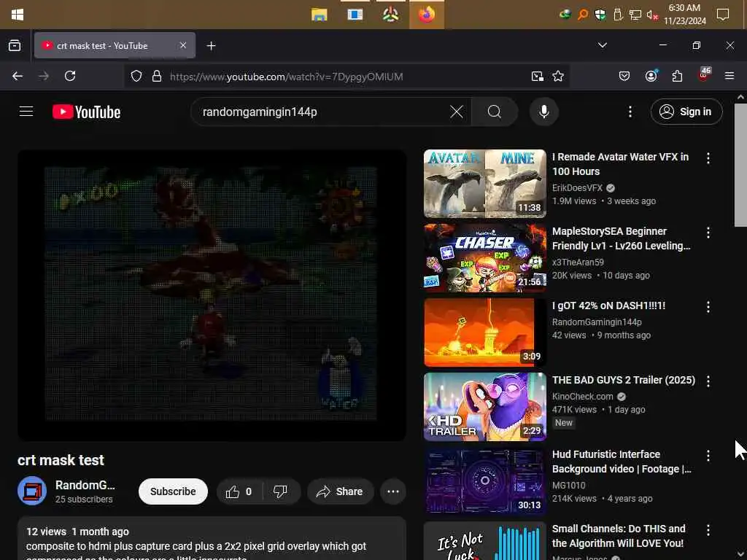747x560 pixels.
Task: Click the page vertical scrollbar thumb
Action: coord(740,165)
